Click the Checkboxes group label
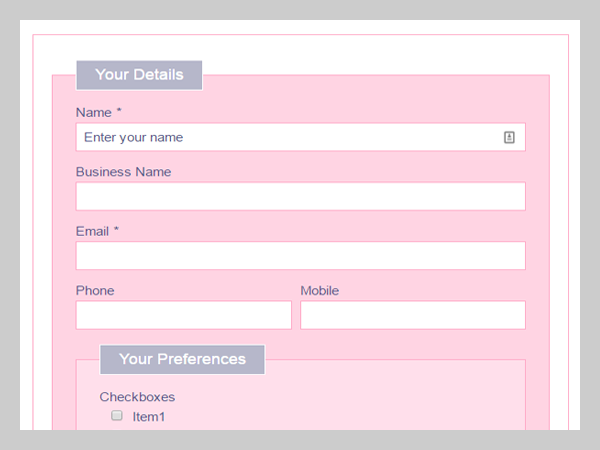Screen dimensions: 600x450 pyautogui.click(x=137, y=397)
